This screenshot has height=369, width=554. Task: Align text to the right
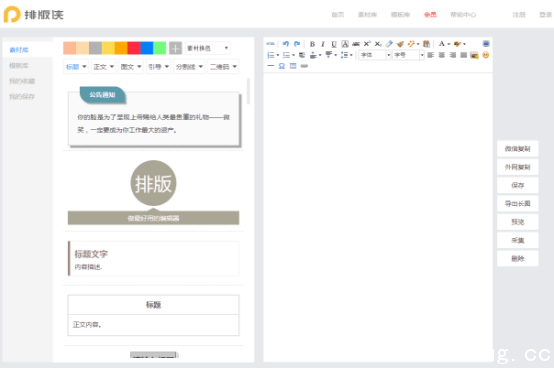coord(452,55)
